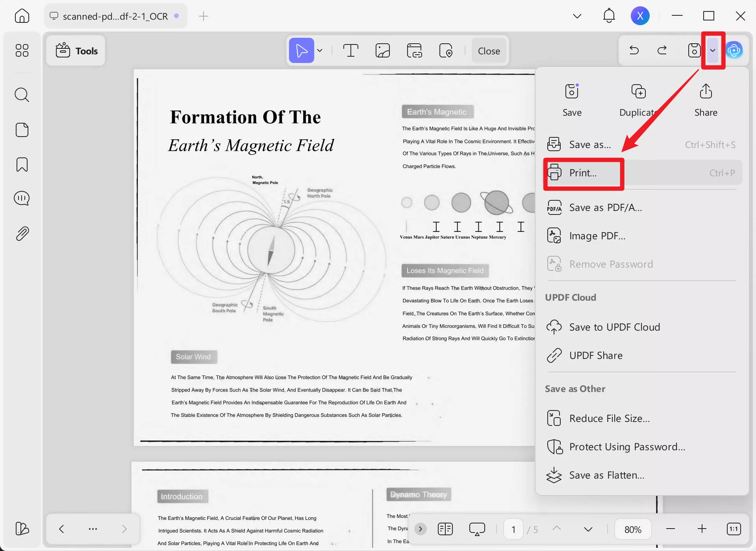The height and width of the screenshot is (551, 756).
Task: Expand the tab list chevron in the title bar
Action: [x=577, y=16]
